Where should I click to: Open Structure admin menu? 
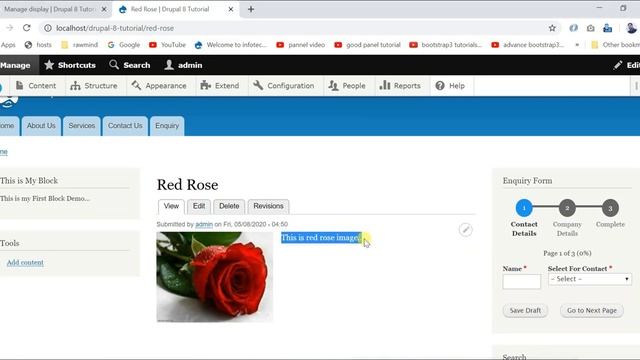click(x=93, y=86)
